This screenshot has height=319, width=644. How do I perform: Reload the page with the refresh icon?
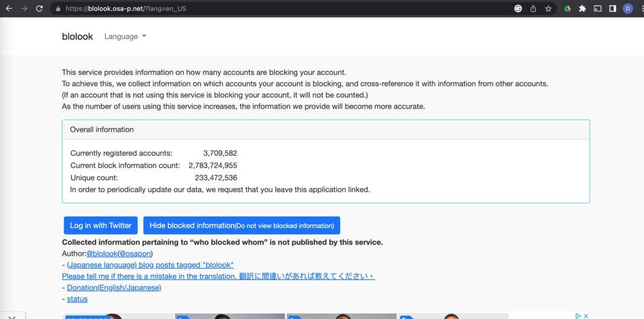39,9
